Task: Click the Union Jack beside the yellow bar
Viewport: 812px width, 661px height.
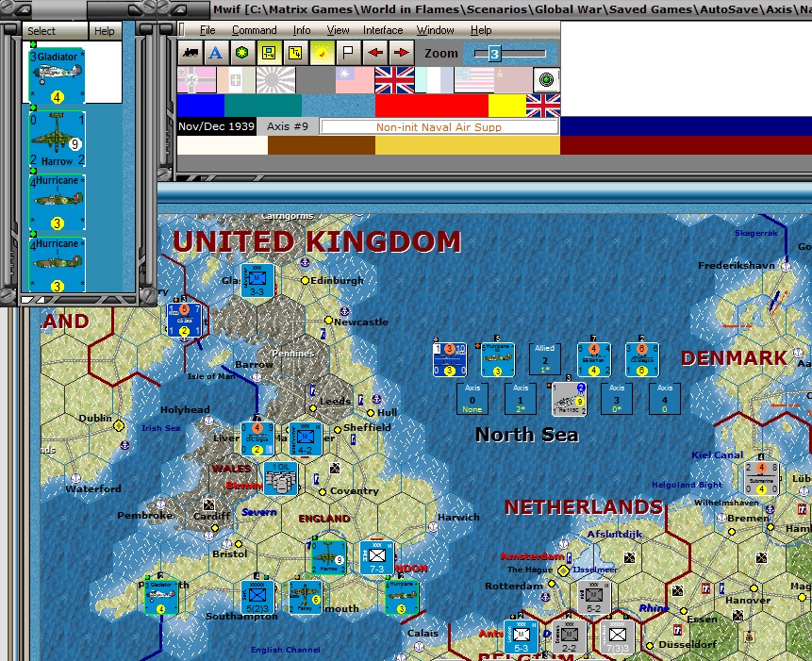Action: (x=543, y=106)
